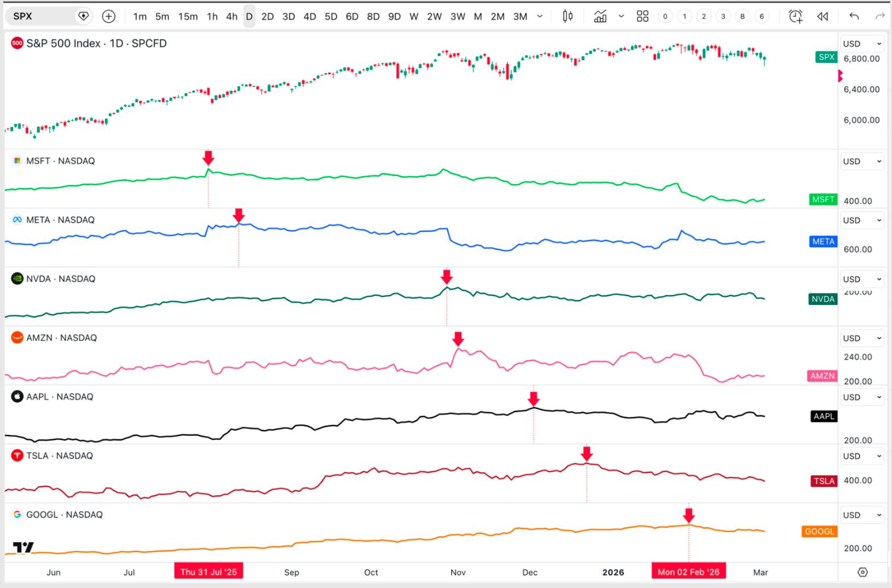Screen dimensions: 892x588
Task: Open the layout grid selector
Action: coord(643,16)
